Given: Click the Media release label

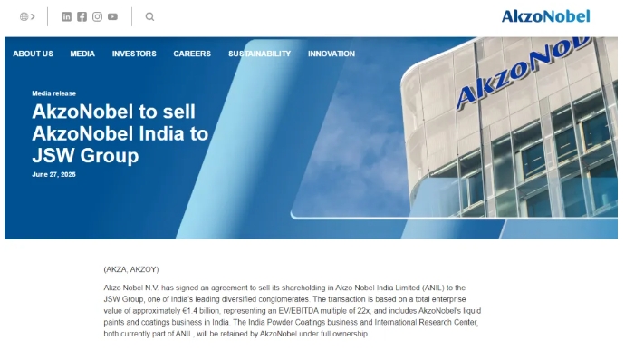Looking at the screenshot, I should pyautogui.click(x=53, y=93).
